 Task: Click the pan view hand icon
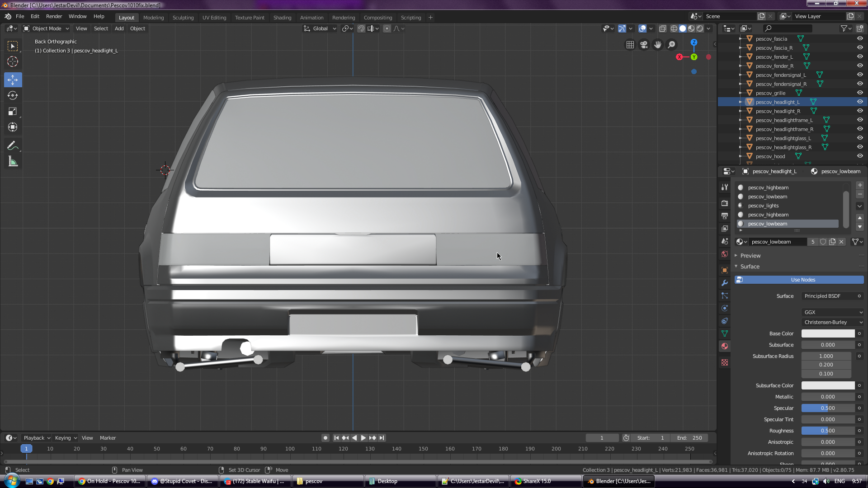(658, 45)
